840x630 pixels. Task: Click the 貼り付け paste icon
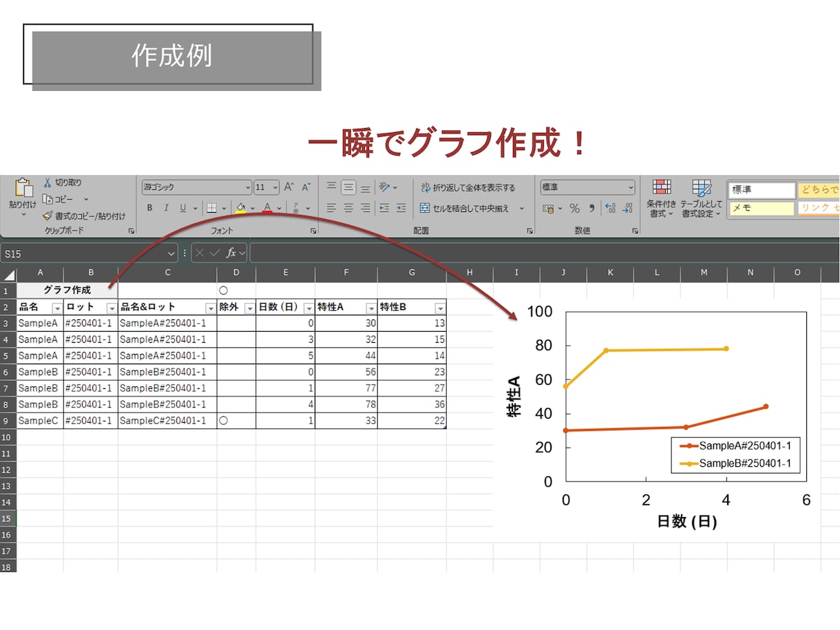(23, 187)
